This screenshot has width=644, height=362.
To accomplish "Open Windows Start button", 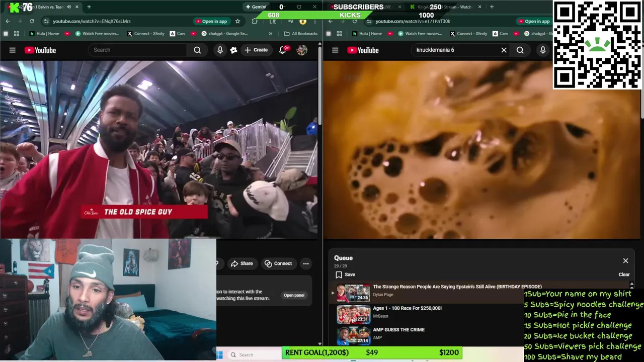I will click(x=220, y=355).
